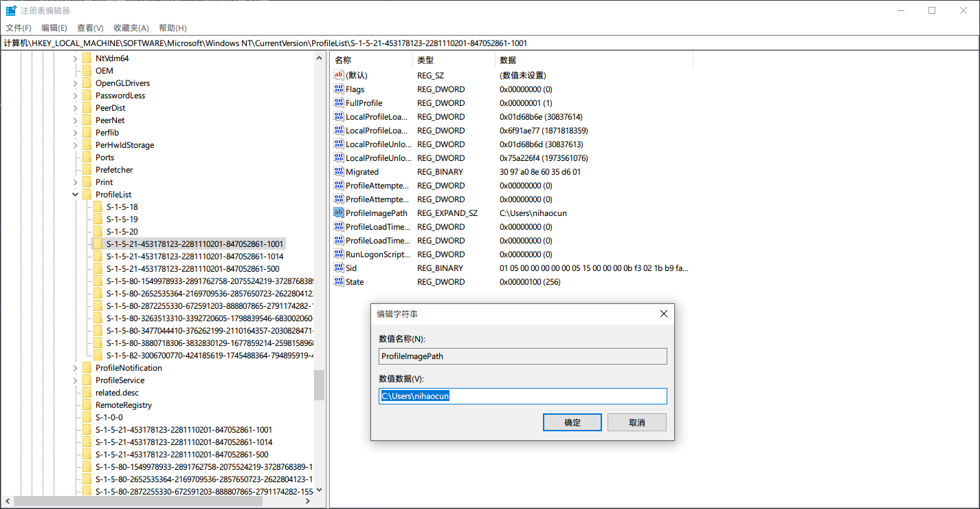Select the S-1-5-21-...-1014 key under ProfileList

point(194,257)
